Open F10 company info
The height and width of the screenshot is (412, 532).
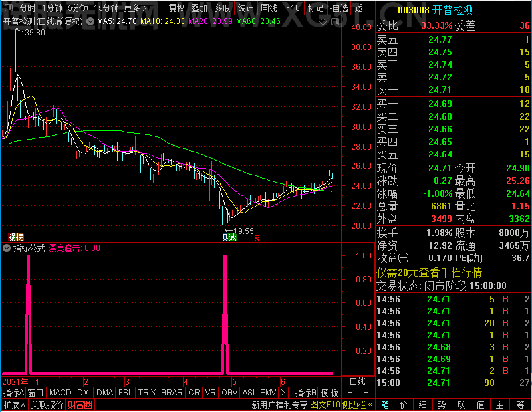pos(293,8)
